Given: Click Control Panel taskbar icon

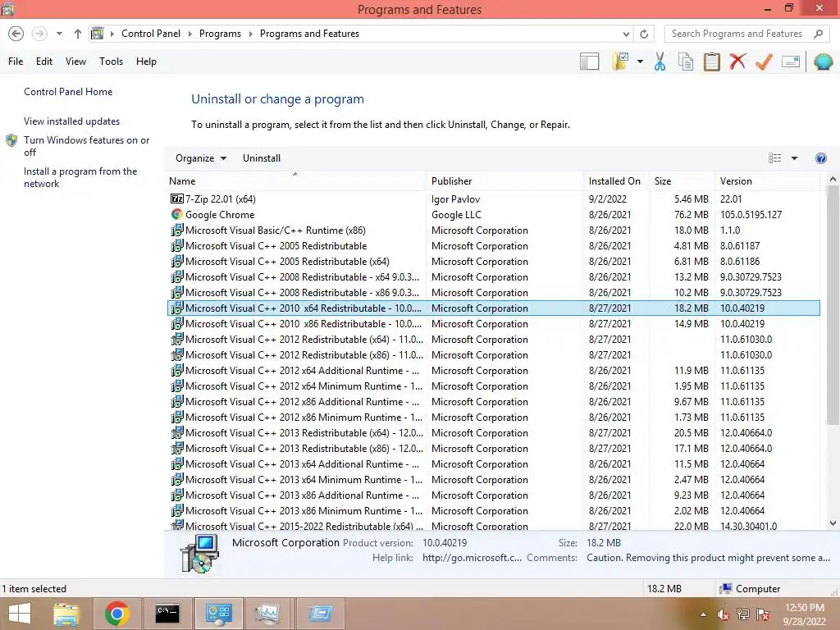Looking at the screenshot, I should click(x=218, y=614).
